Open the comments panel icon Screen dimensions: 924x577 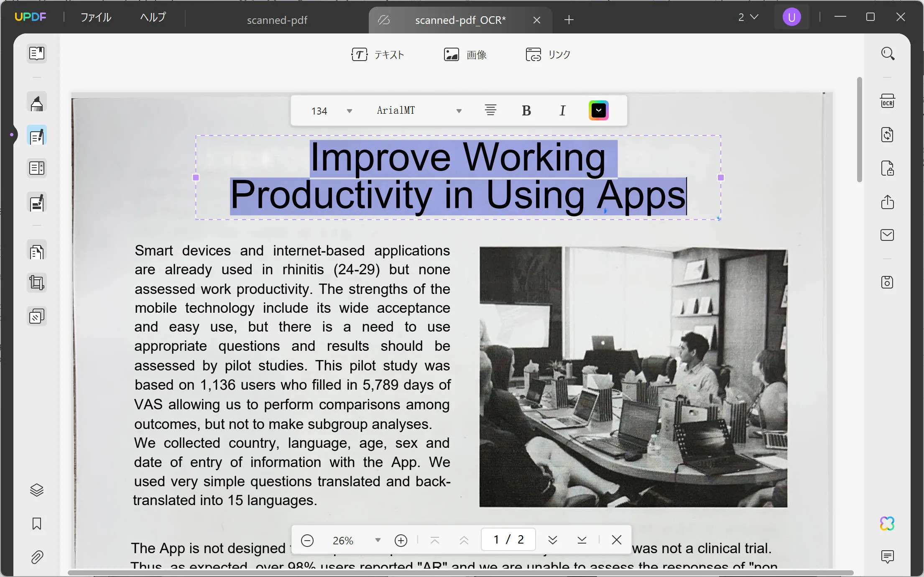(x=888, y=557)
